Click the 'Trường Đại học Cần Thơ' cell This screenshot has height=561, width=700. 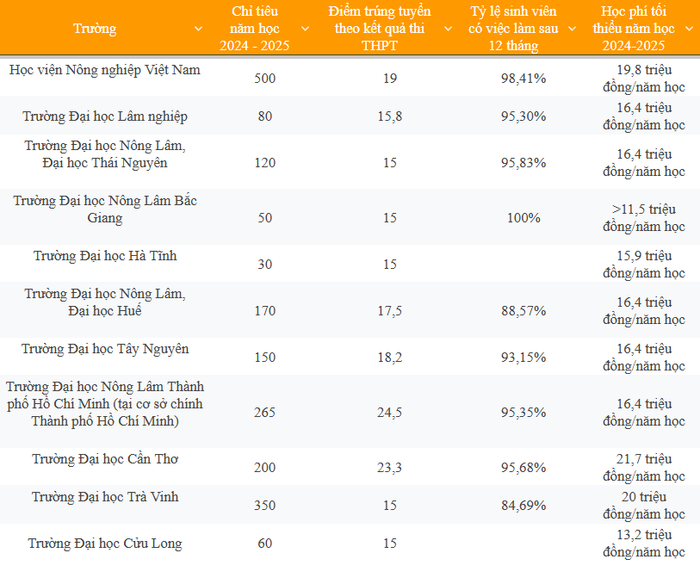click(x=105, y=459)
